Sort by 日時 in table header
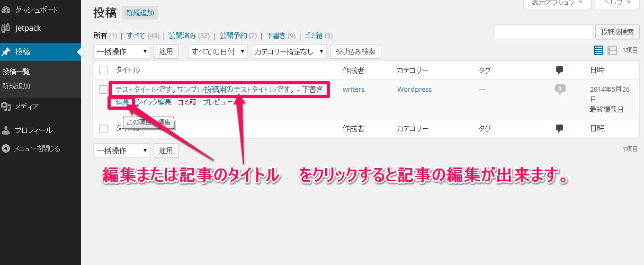The height and width of the screenshot is (265, 644). tap(597, 70)
